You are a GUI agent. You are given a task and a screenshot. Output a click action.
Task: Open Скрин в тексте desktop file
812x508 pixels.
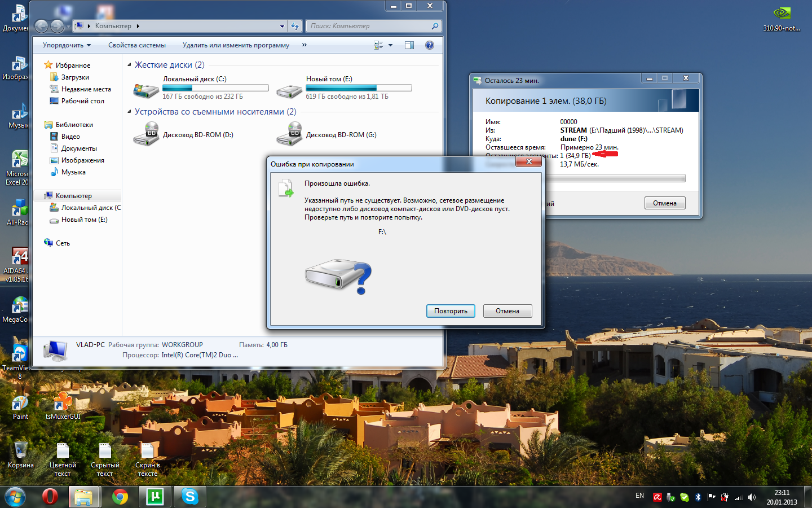(x=148, y=459)
